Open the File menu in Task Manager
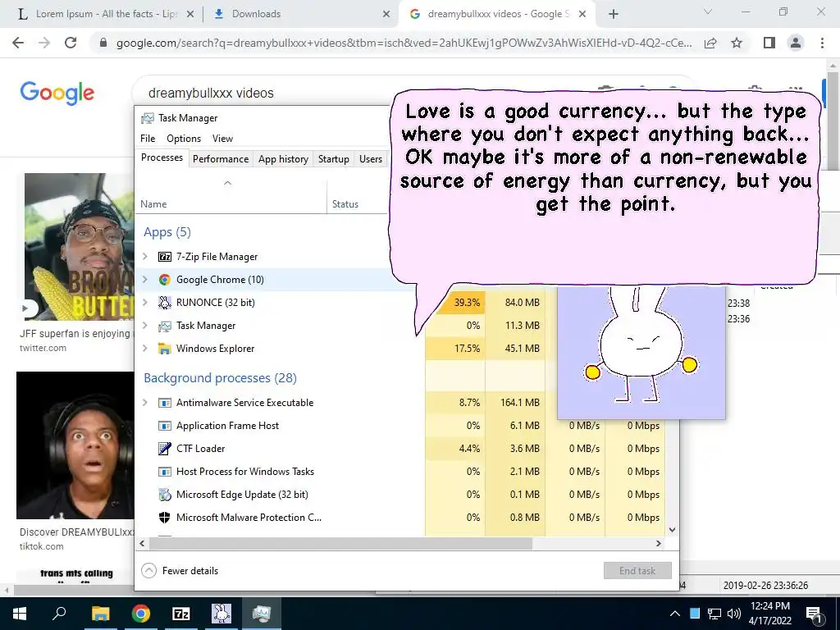This screenshot has width=840, height=630. (x=148, y=139)
